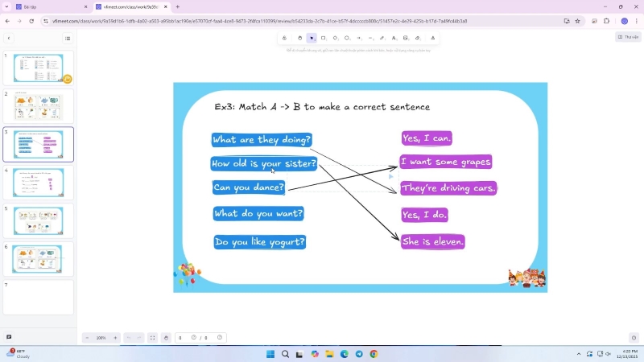Open Windows Start menu
Viewport: 644px width, 362px height.
pos(270,354)
